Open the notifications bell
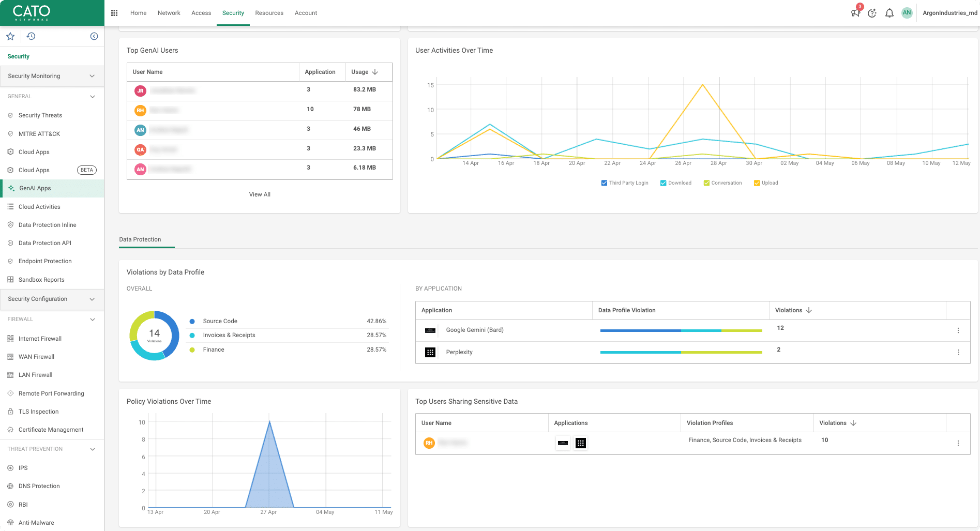The height and width of the screenshot is (531, 980). 889,13
